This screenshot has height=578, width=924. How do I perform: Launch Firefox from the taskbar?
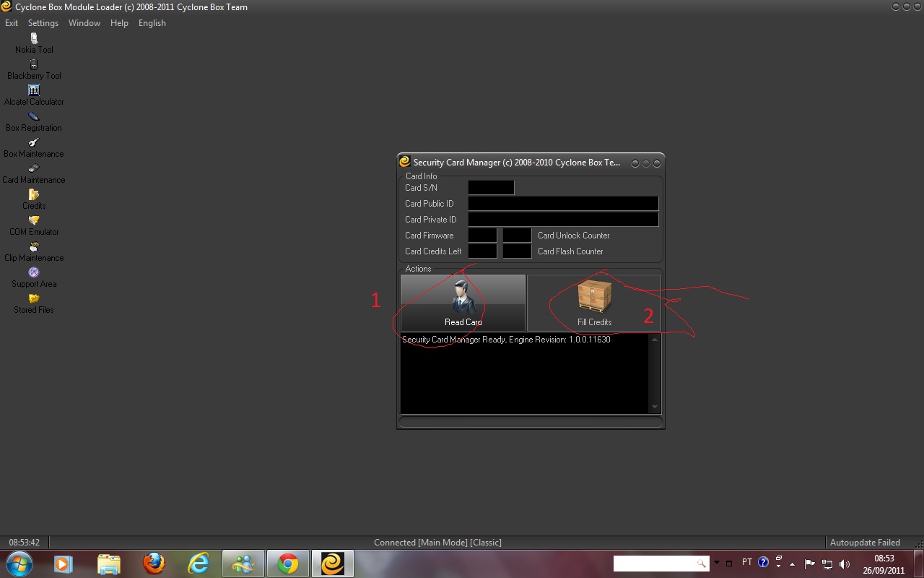click(x=154, y=564)
